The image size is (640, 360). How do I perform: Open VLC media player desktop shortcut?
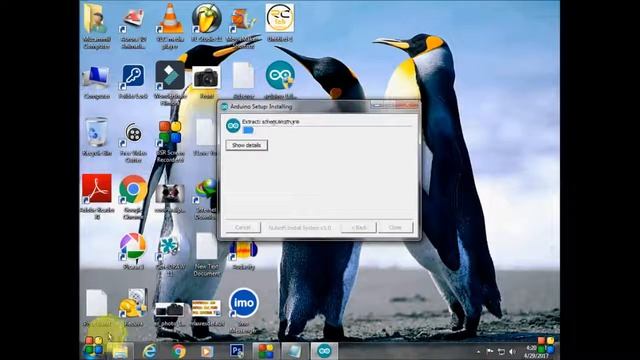[170, 26]
